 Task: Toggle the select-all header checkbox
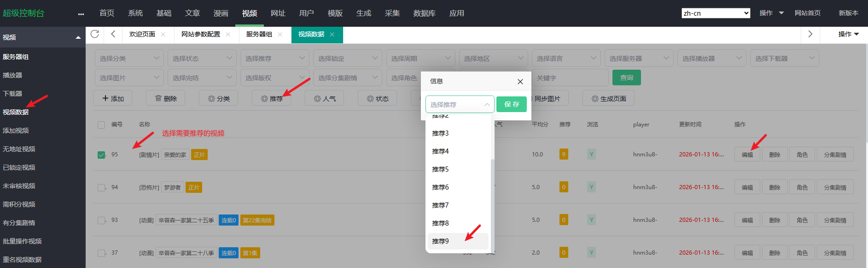tap(101, 125)
